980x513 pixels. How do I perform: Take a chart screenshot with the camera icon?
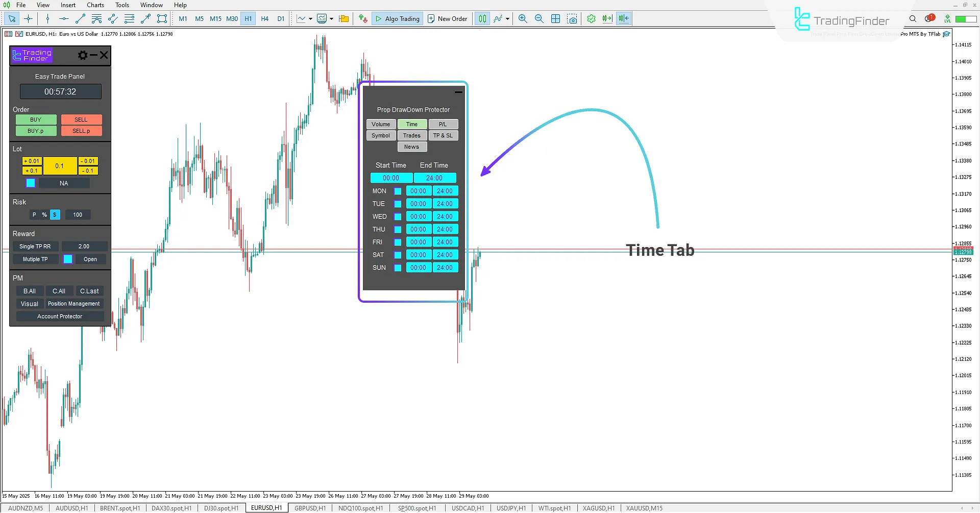(x=572, y=18)
